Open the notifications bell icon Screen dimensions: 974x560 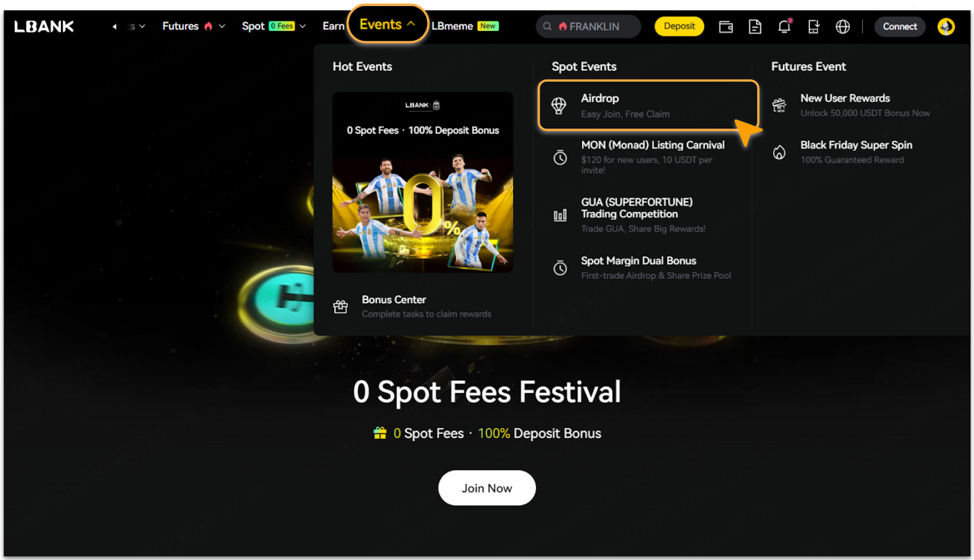(x=785, y=26)
